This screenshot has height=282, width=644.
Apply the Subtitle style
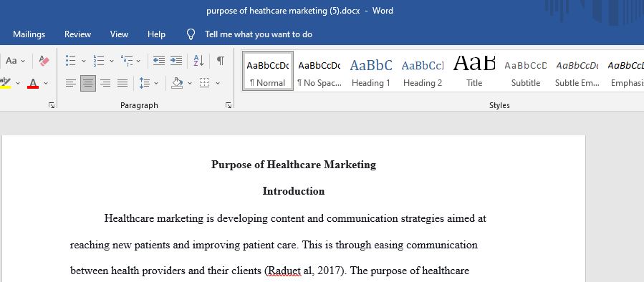pos(526,71)
